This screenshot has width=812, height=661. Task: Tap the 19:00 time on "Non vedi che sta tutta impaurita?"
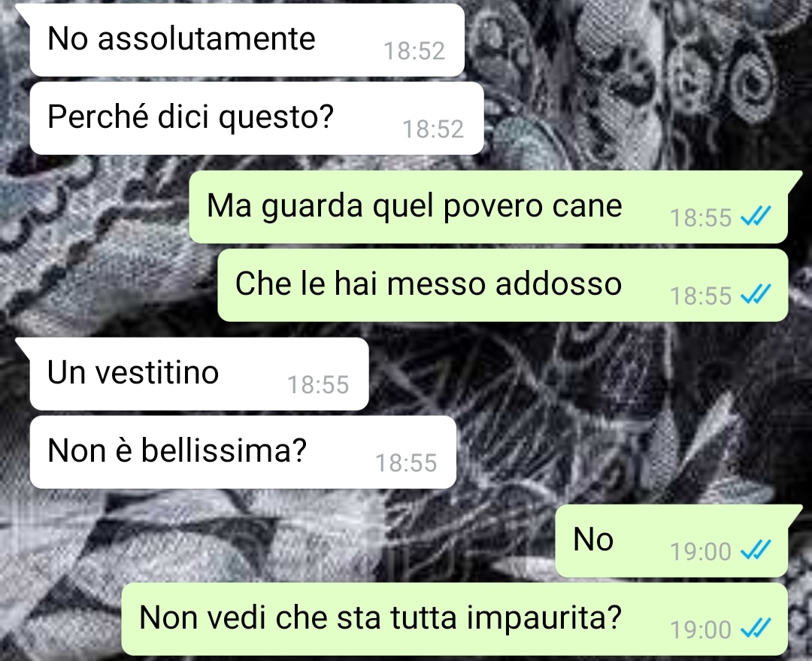click(x=701, y=630)
